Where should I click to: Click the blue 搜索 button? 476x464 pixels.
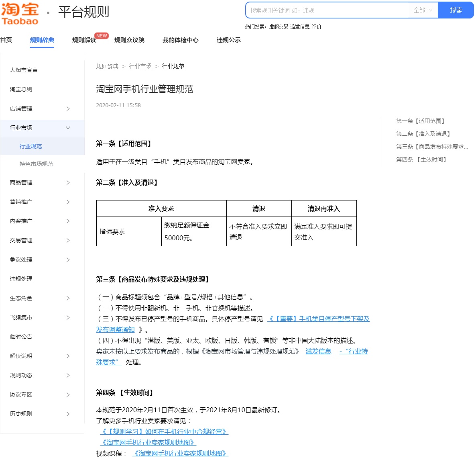tap(456, 10)
